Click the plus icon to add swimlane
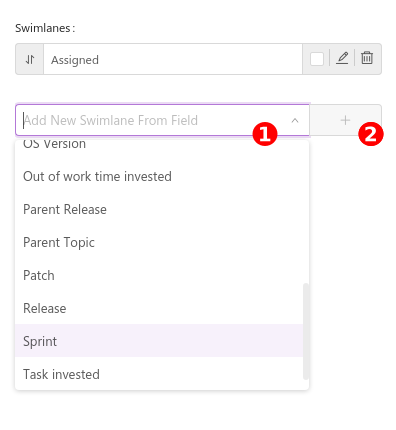This screenshot has height=430, width=396. pyautogui.click(x=345, y=120)
